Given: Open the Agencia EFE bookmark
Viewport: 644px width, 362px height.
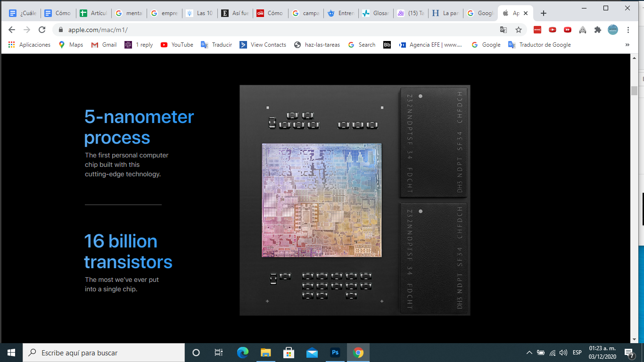Looking at the screenshot, I should click(x=430, y=45).
